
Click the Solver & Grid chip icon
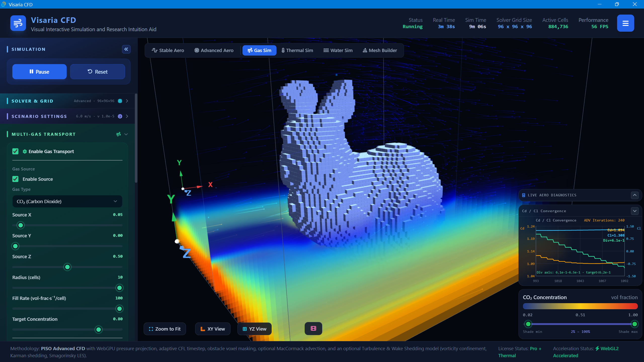pyautogui.click(x=120, y=101)
